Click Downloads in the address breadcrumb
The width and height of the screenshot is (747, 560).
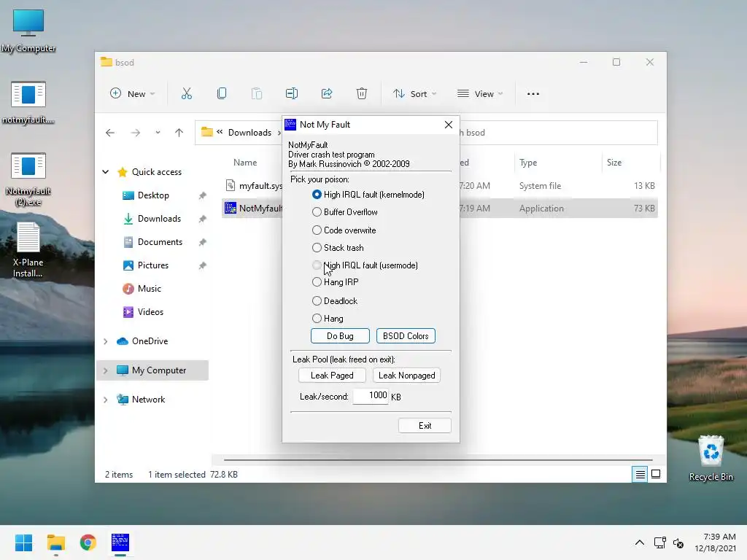click(249, 133)
